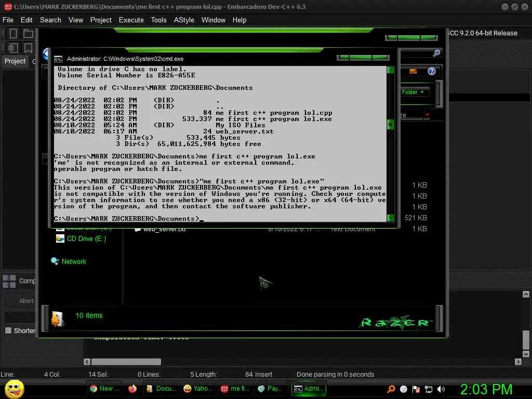Open the Search menu
532x399 pixels.
[50, 20]
